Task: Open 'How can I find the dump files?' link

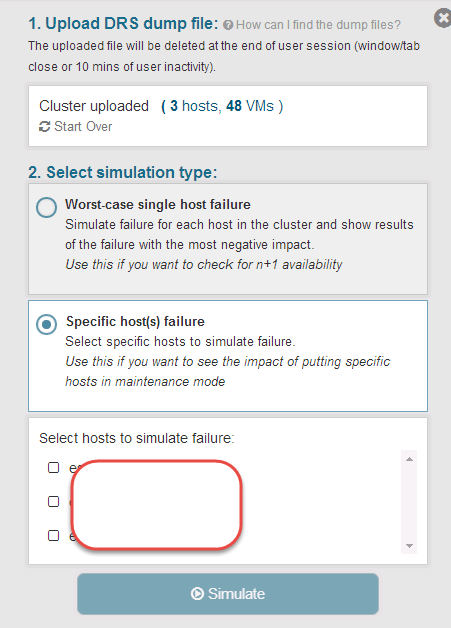Action: [x=318, y=25]
